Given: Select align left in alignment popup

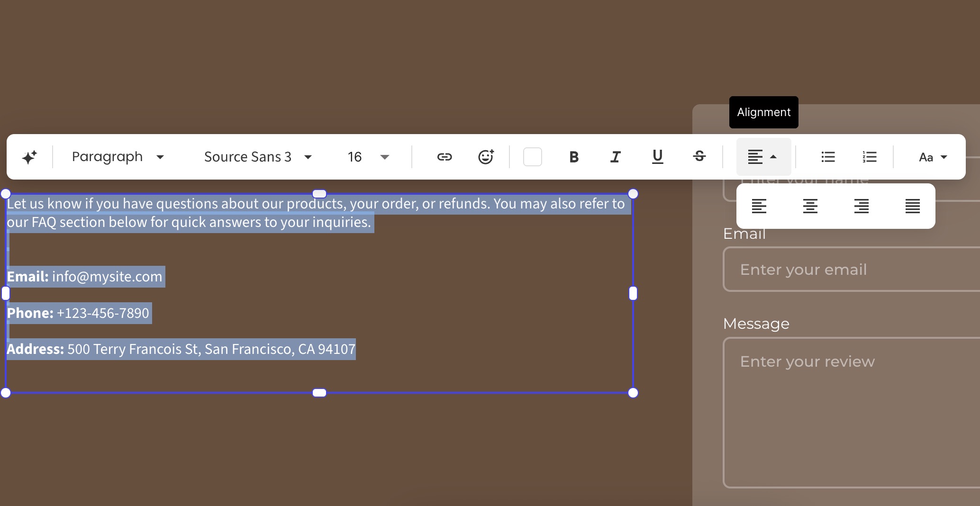Looking at the screenshot, I should click(759, 206).
